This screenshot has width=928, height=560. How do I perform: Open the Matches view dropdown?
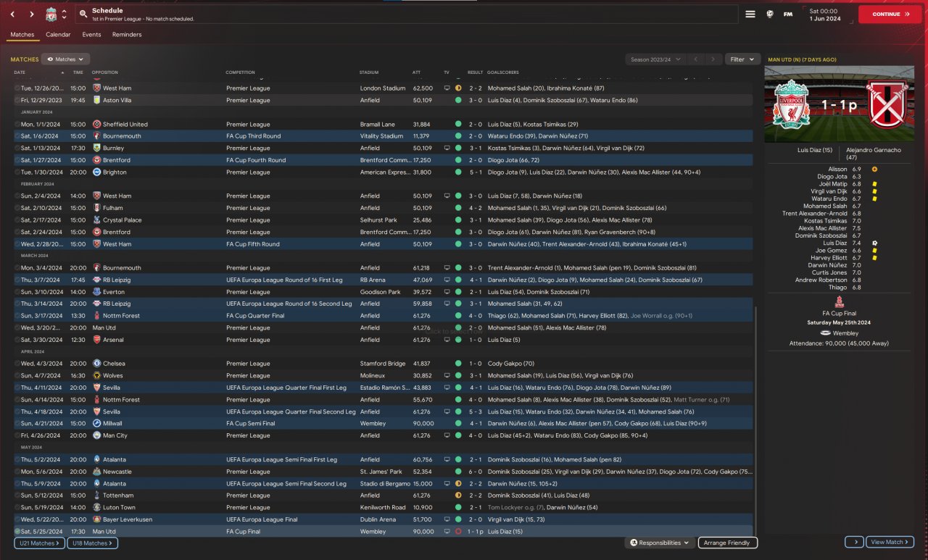[x=65, y=59]
